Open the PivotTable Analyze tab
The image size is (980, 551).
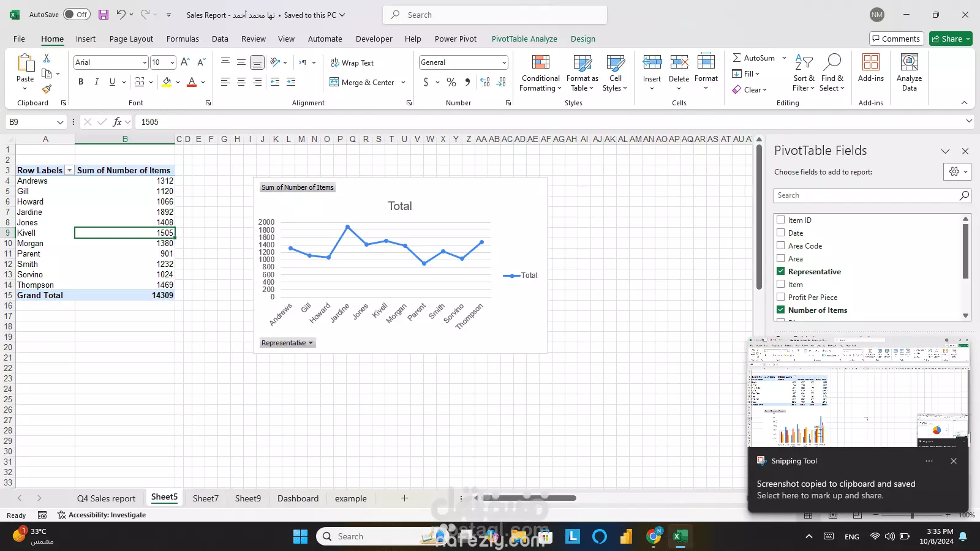coord(524,39)
